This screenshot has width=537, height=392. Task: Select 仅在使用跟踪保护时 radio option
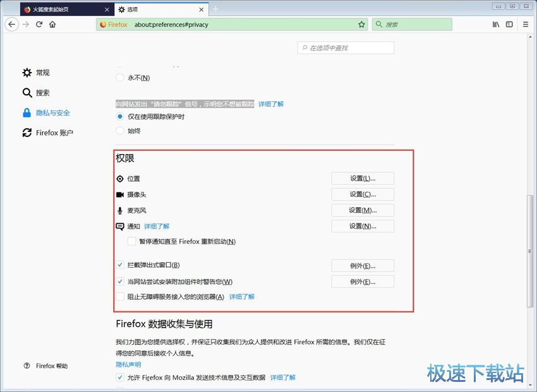click(120, 117)
